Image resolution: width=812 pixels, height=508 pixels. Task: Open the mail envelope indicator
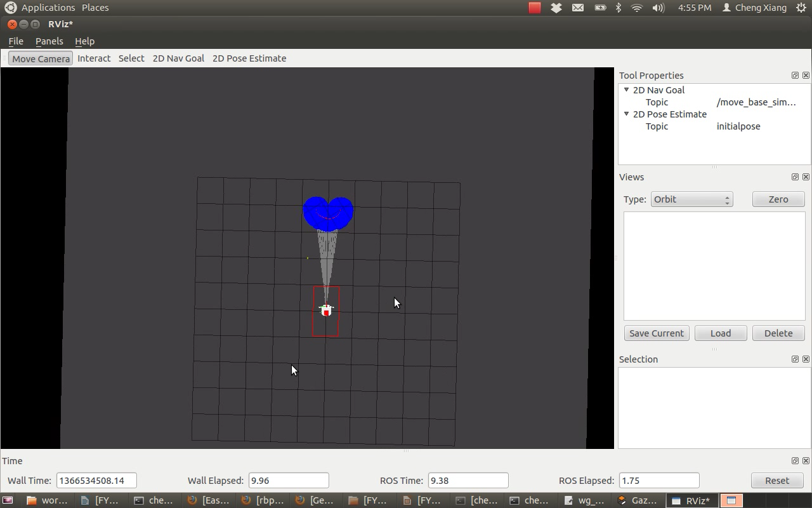pyautogui.click(x=578, y=8)
